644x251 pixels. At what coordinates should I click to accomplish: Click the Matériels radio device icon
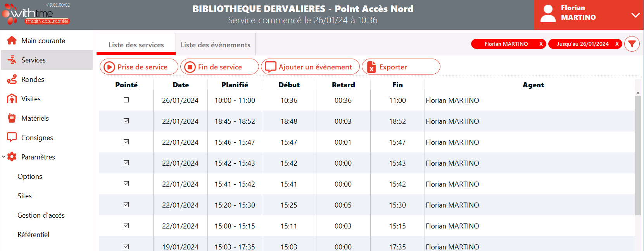coord(12,118)
